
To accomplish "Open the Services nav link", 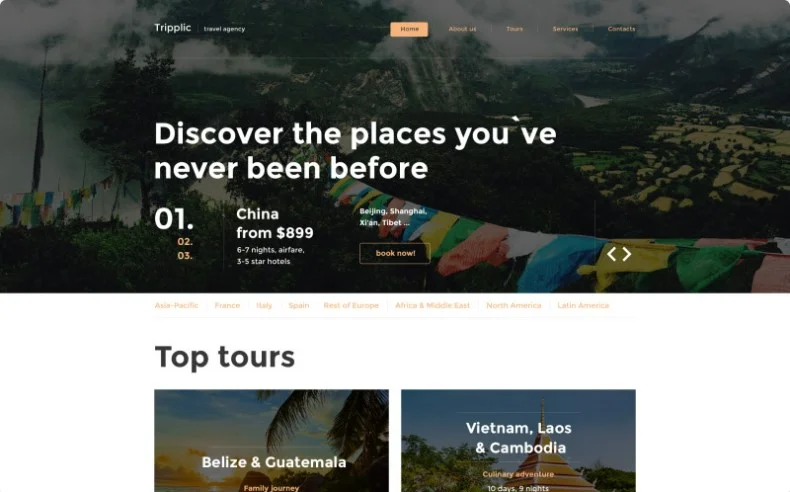I will click(565, 29).
